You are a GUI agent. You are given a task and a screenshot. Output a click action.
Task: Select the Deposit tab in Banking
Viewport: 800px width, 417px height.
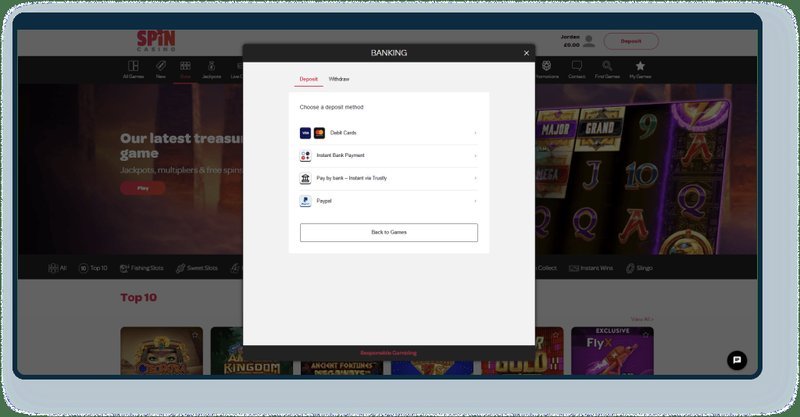coord(309,79)
